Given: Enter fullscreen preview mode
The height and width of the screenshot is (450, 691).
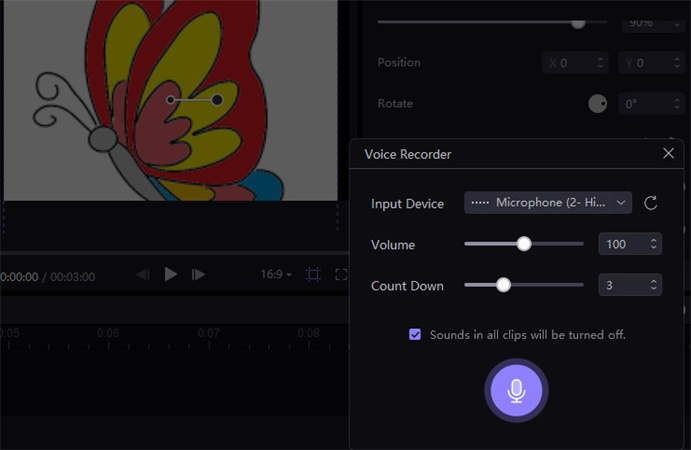Looking at the screenshot, I should 341,274.
